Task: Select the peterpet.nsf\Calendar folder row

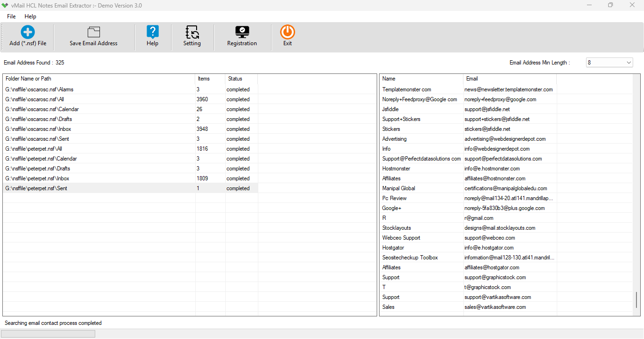Action: point(131,159)
